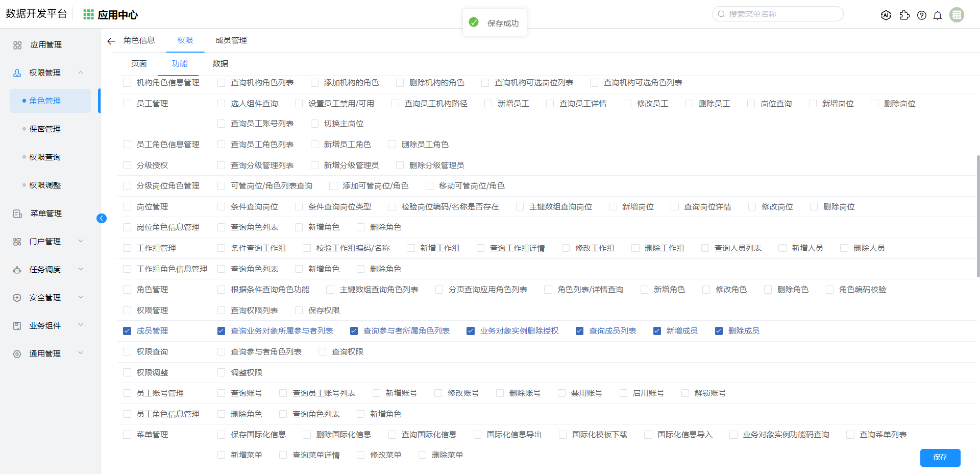The width and height of the screenshot is (980, 474).
Task: Open the help question mark icon
Action: pos(921,15)
